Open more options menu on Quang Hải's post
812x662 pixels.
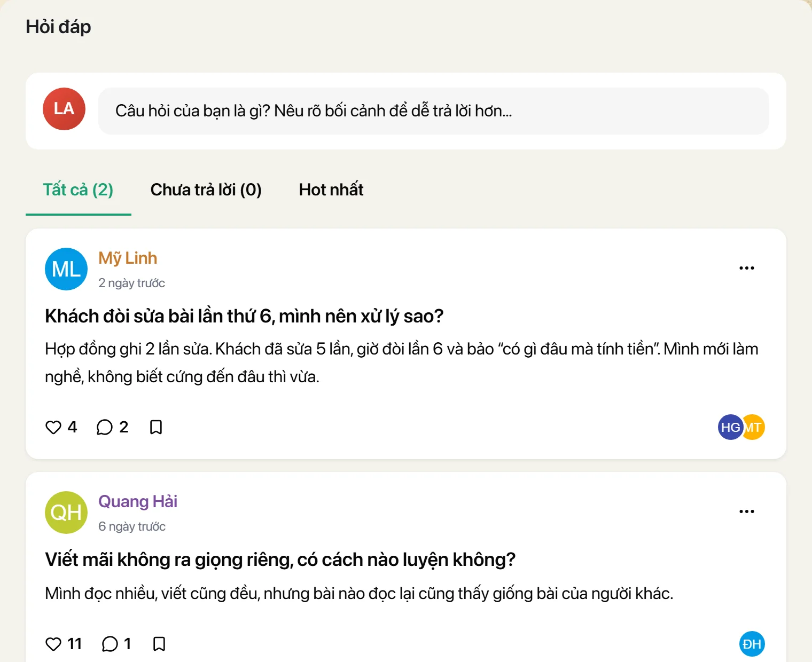(x=747, y=511)
